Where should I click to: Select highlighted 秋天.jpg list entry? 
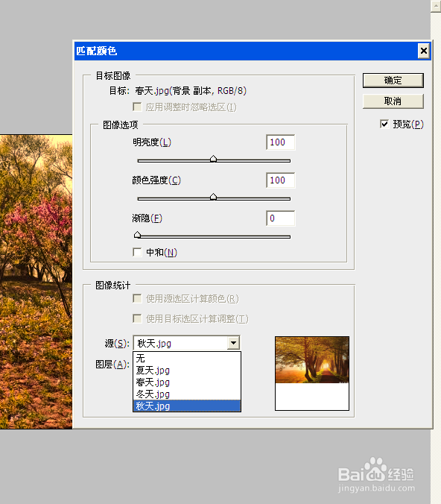(187, 406)
